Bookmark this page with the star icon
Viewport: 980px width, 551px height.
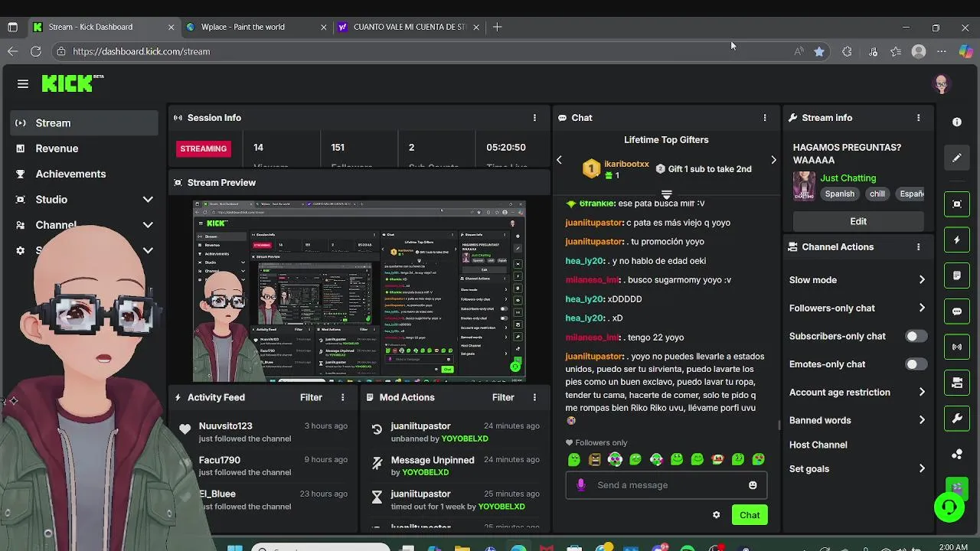coord(819,51)
